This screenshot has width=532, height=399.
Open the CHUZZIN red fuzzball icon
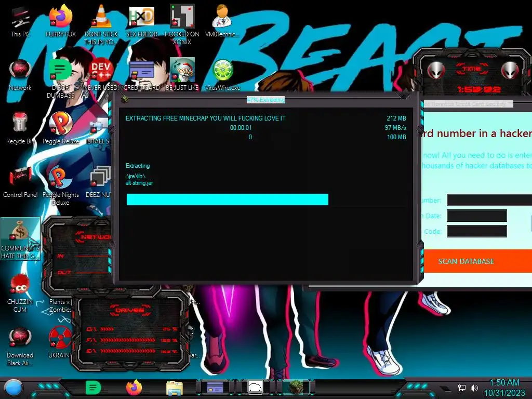20,292
